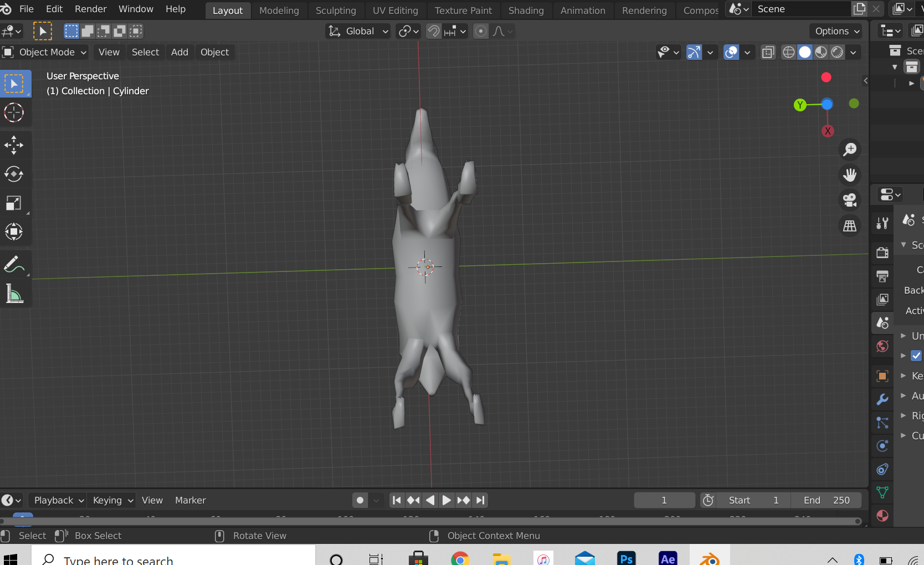Viewport: 924px width, 565px height.
Task: Open the Object Constraints properties tab
Action: tap(882, 469)
